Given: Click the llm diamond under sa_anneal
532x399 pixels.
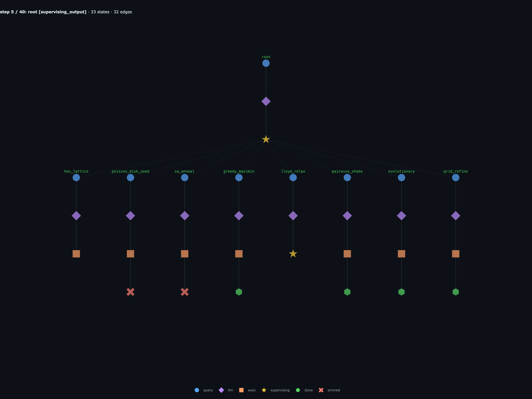Looking at the screenshot, I should coord(185,216).
